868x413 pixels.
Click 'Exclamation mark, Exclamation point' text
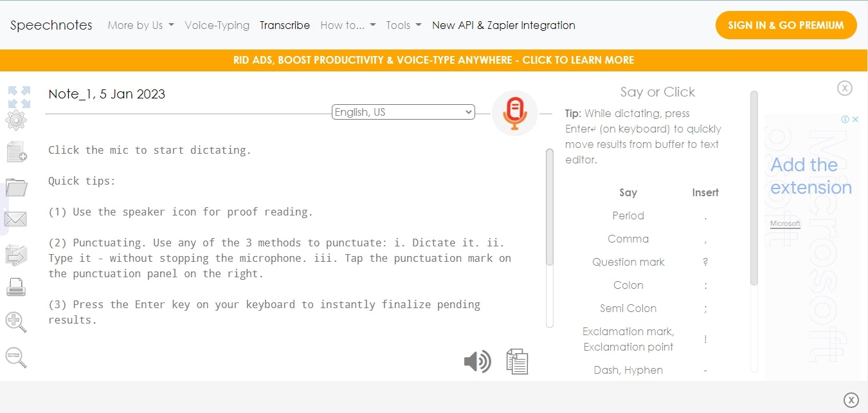click(x=628, y=339)
